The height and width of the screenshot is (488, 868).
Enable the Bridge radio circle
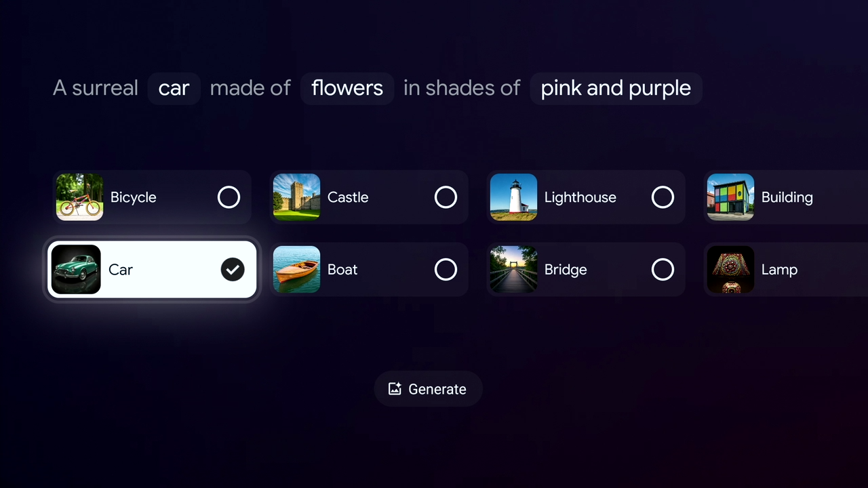coord(663,269)
